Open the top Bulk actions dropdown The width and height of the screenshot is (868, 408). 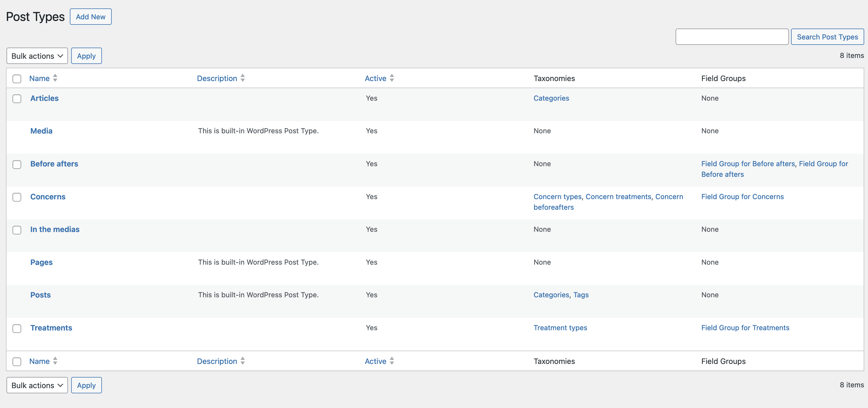37,56
